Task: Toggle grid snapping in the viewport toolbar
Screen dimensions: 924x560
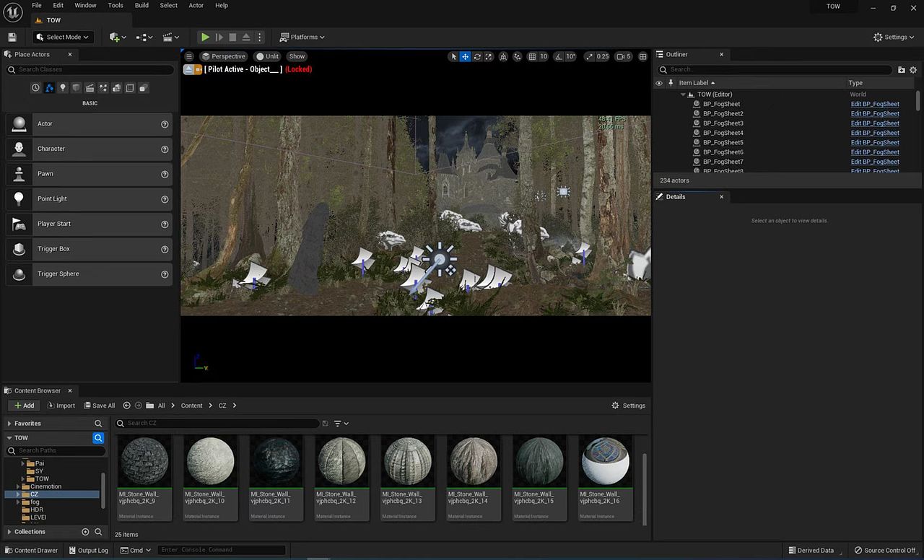Action: coord(532,56)
